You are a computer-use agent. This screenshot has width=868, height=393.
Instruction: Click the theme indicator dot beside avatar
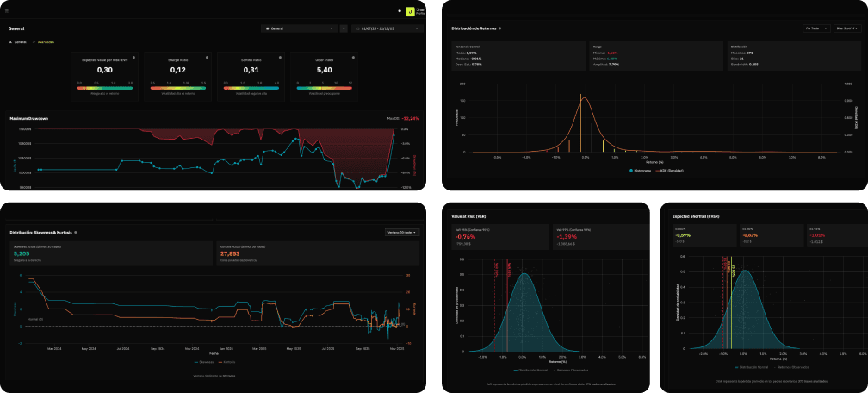(400, 11)
